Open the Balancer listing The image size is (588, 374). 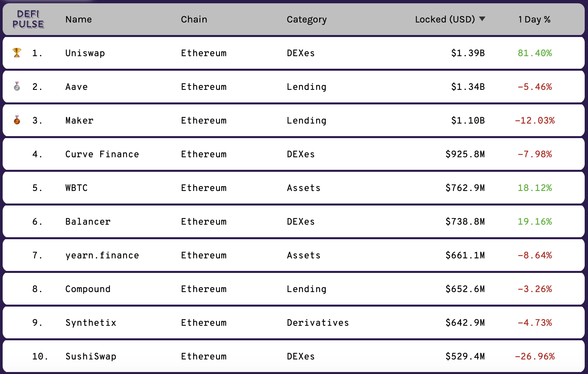coord(88,222)
